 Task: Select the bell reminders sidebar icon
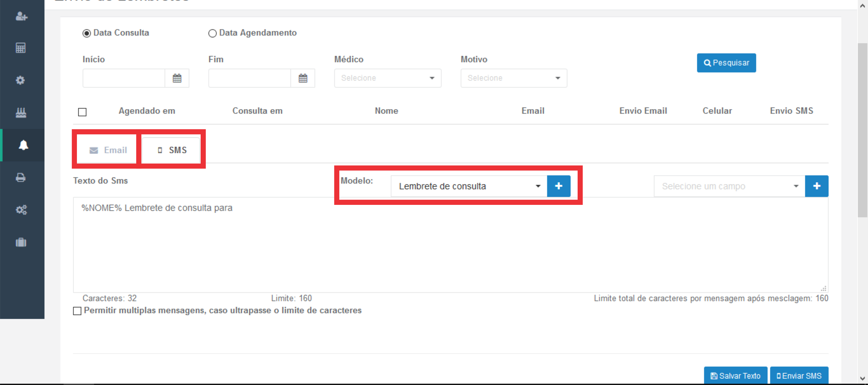[23, 145]
